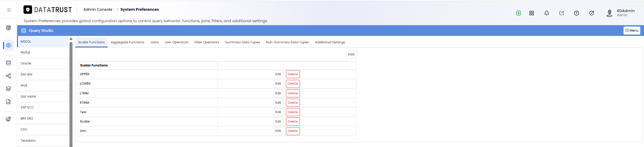
Task: Delete the LTRIM function row
Action: pyautogui.click(x=293, y=93)
